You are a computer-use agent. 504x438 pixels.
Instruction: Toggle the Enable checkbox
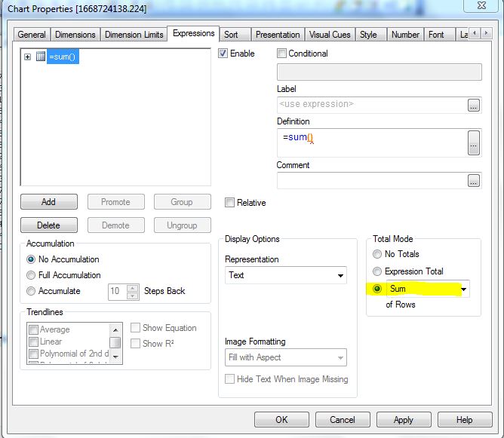223,54
